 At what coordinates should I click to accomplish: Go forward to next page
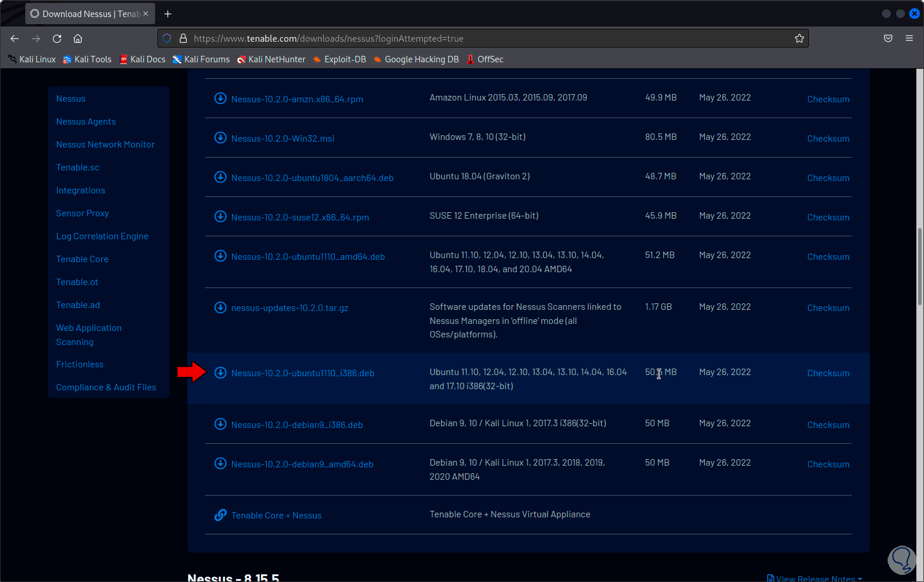click(x=36, y=38)
